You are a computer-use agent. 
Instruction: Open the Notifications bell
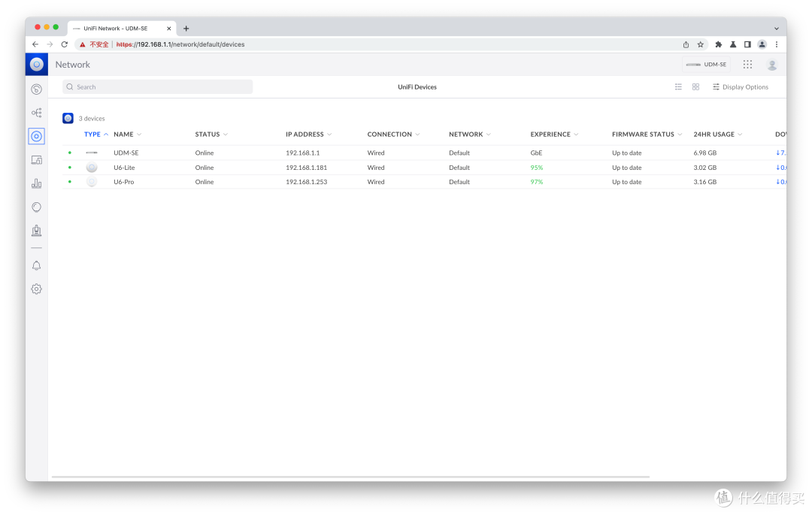coord(36,265)
